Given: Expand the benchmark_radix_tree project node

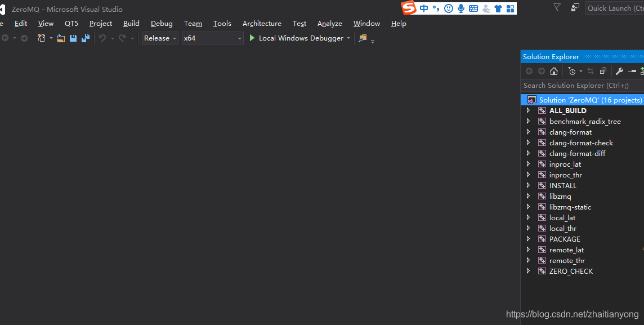Looking at the screenshot, I should click(x=528, y=121).
